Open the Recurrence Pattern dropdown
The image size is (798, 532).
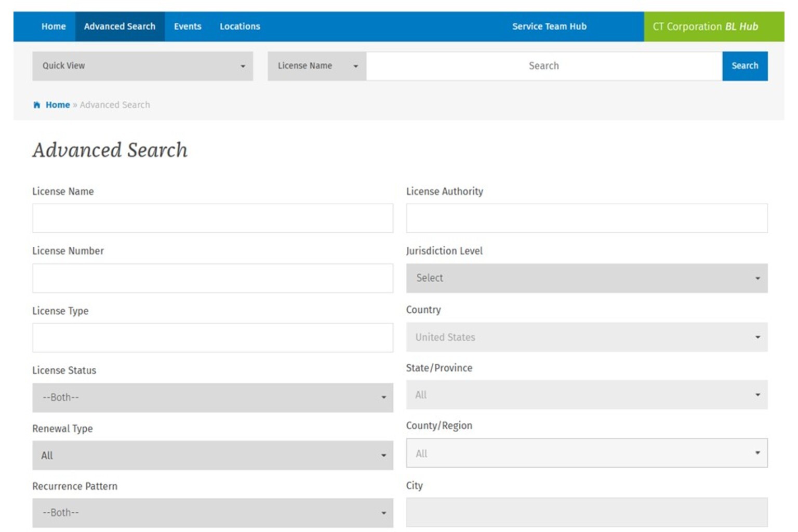pos(212,513)
